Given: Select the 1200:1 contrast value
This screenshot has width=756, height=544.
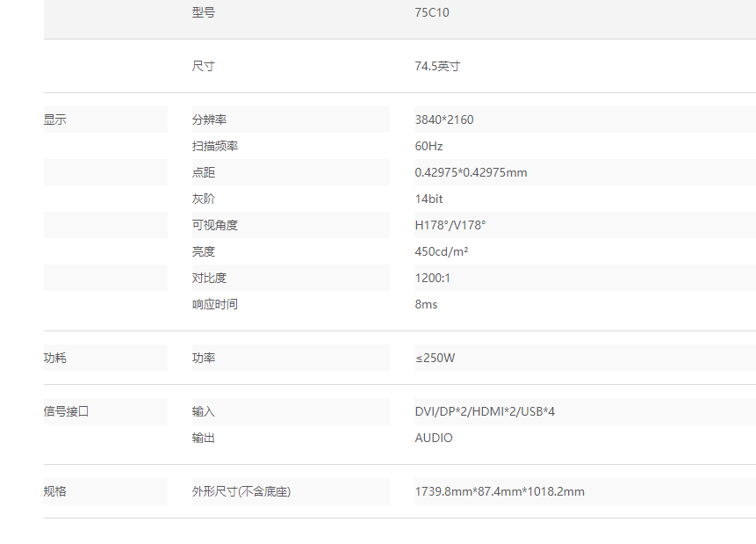Looking at the screenshot, I should (x=432, y=278).
